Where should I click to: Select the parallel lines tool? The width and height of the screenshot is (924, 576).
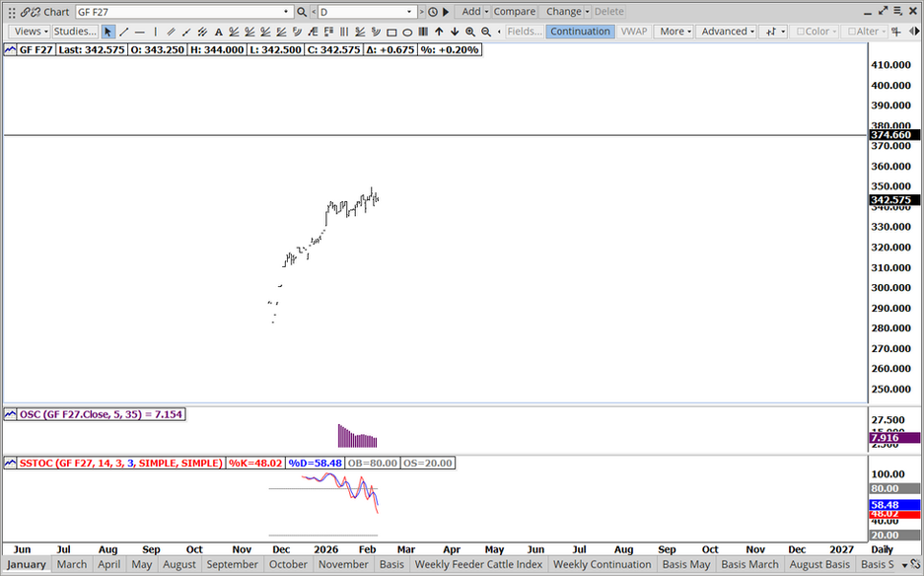click(x=171, y=32)
